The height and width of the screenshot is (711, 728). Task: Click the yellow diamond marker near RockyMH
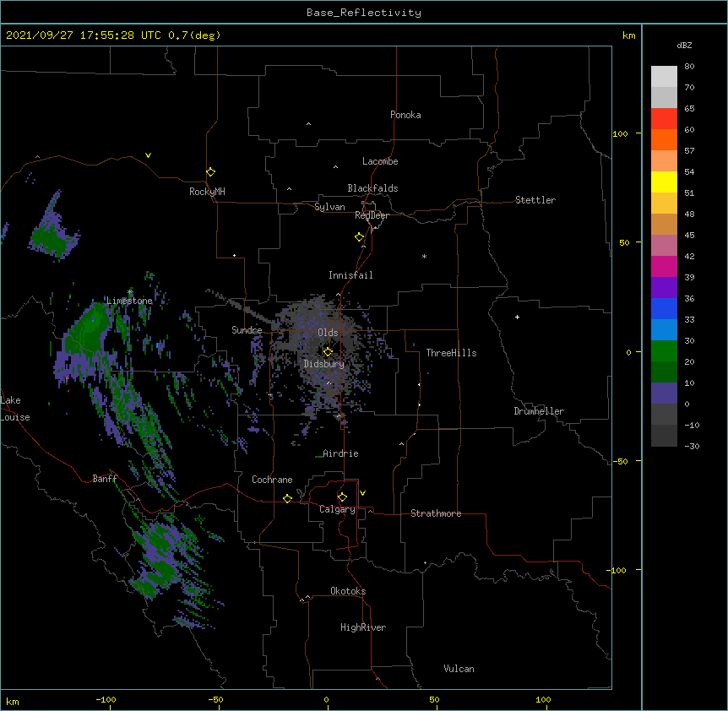(x=210, y=172)
